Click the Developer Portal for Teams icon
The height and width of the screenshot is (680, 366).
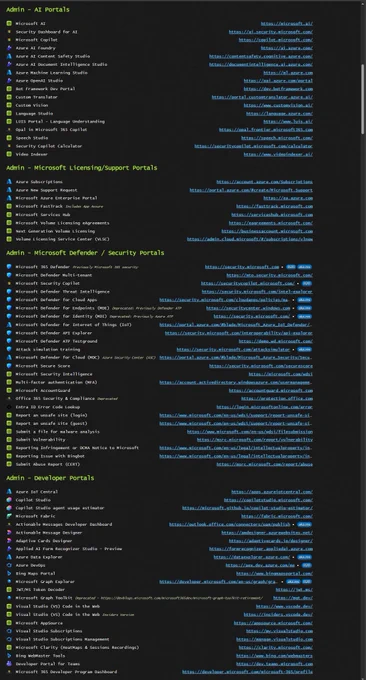tap(9, 664)
